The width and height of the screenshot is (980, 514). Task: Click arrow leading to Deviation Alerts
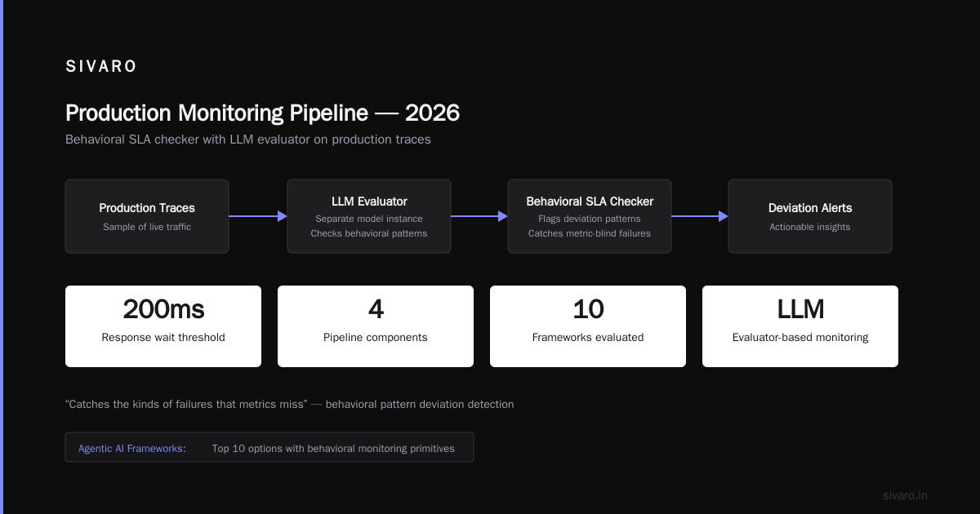click(700, 216)
